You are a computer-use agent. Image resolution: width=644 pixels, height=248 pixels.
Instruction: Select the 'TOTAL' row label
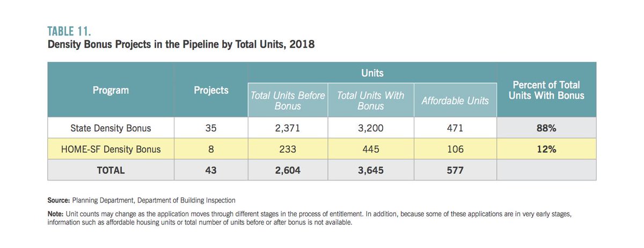click(x=110, y=170)
